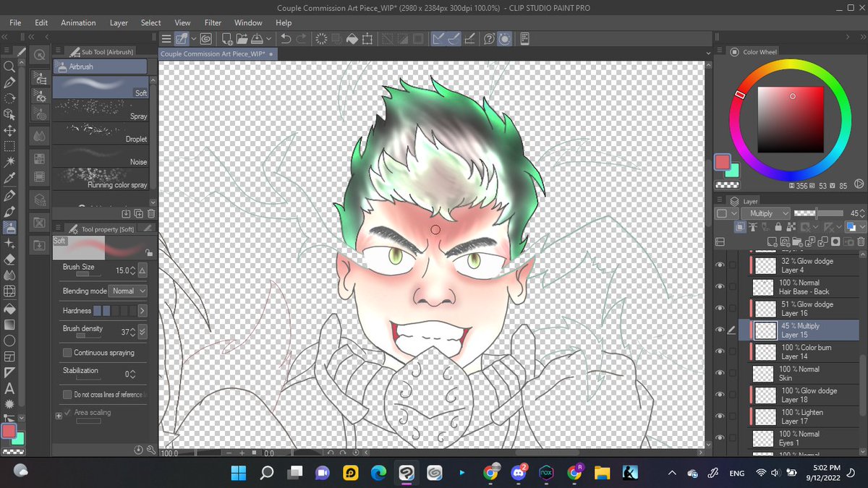The height and width of the screenshot is (488, 868).
Task: Expand Brush density settings arrows button
Action: click(142, 332)
